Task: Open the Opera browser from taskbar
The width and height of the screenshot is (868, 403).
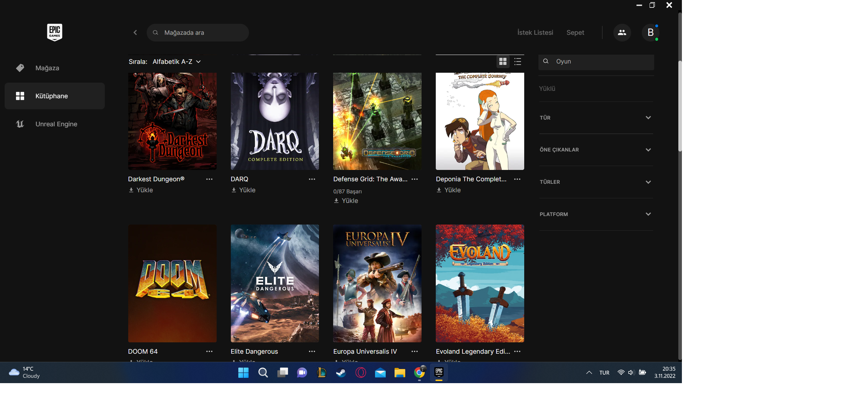Action: 360,373
